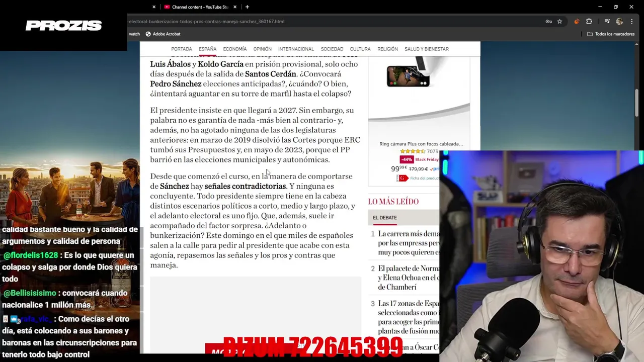Screen dimensions: 644x362
Task: Click the page vertical scrollbar thumb
Action: click(636, 103)
